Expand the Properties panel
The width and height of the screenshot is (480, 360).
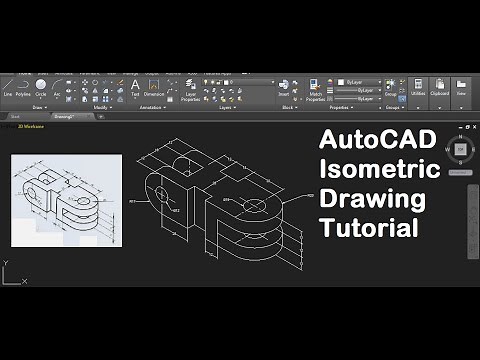pyautogui.click(x=341, y=107)
